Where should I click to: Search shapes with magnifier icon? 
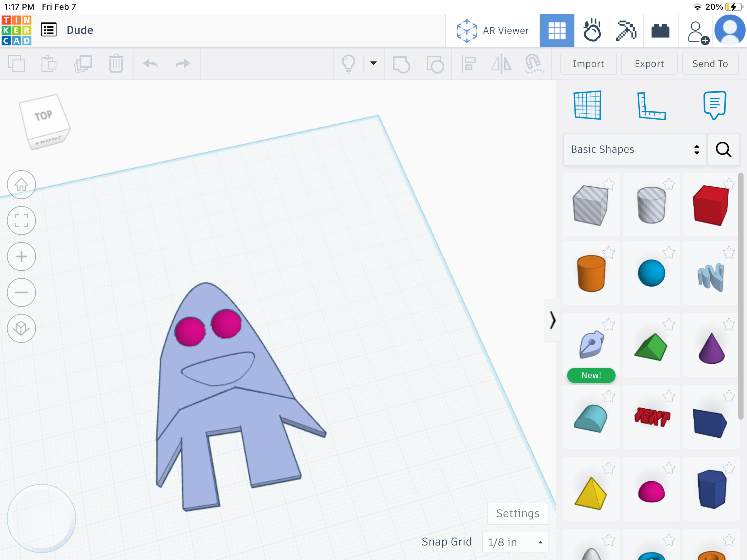click(723, 149)
